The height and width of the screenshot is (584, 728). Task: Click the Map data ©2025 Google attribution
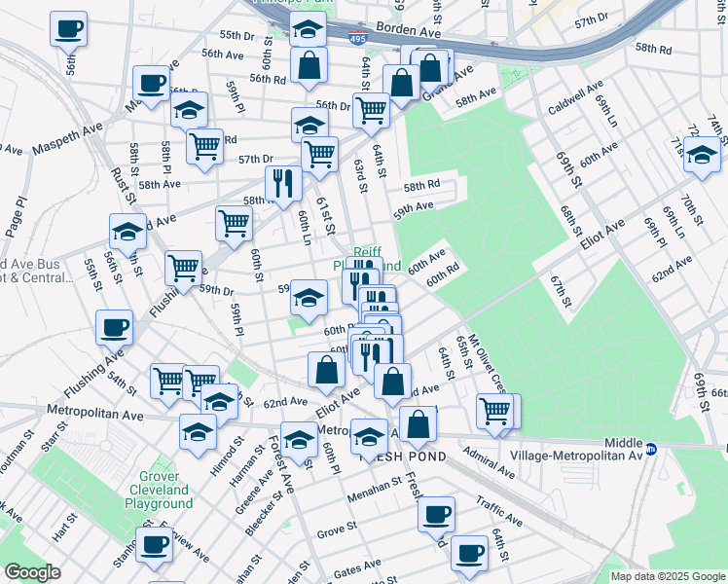coord(667,576)
